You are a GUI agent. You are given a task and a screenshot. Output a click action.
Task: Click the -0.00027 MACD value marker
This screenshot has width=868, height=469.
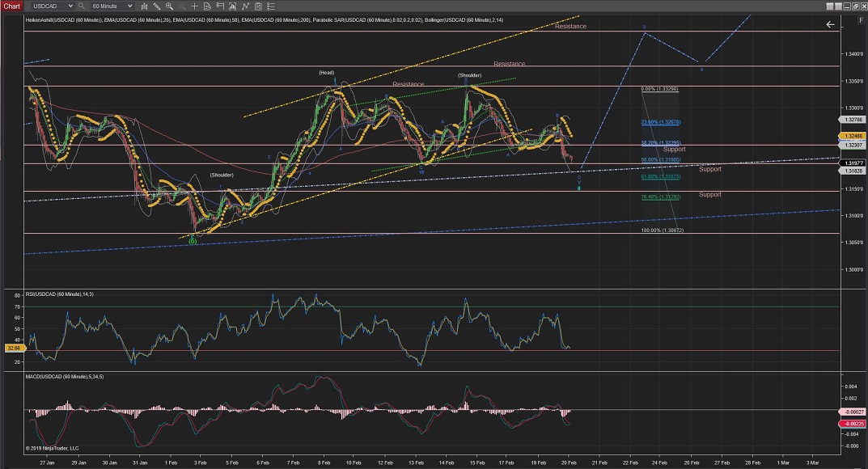(x=853, y=412)
